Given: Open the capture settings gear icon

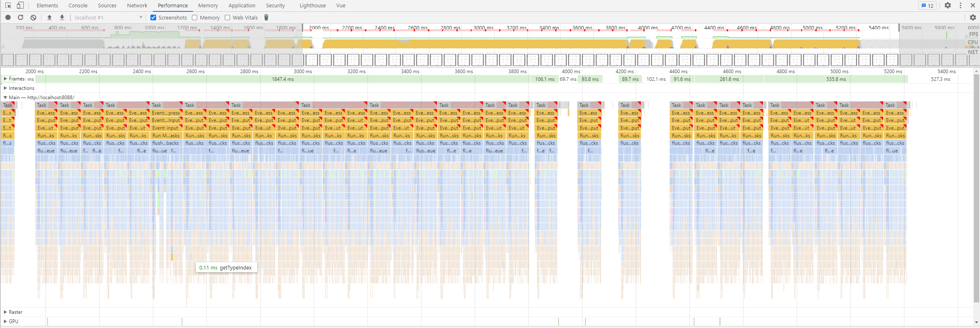Looking at the screenshot, I should (973, 17).
